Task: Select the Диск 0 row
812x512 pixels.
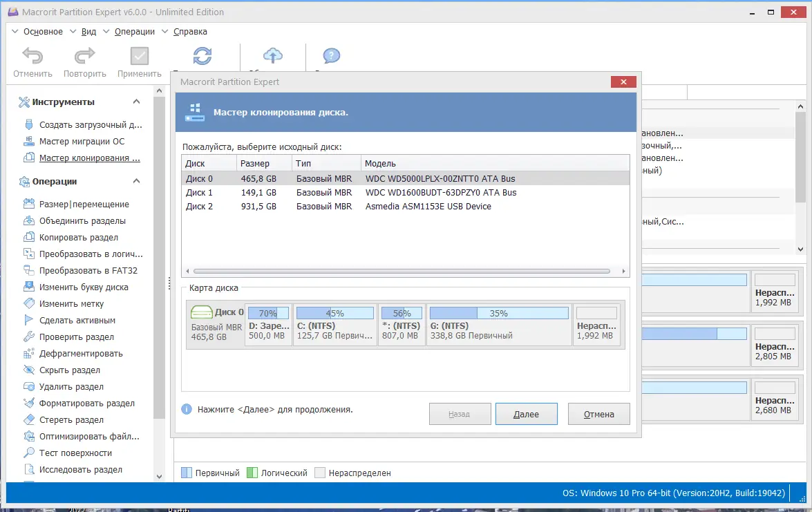Action: point(406,178)
